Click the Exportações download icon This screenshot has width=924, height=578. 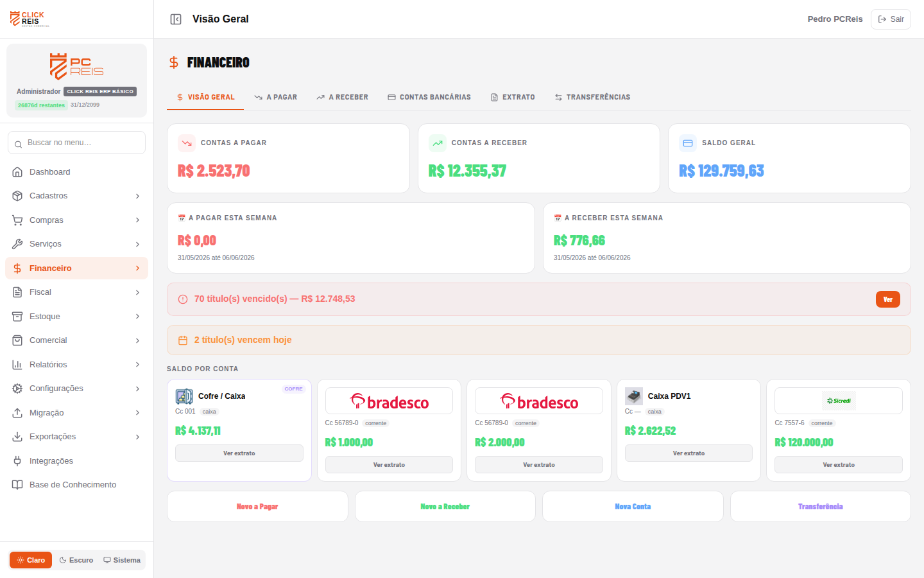tap(17, 437)
